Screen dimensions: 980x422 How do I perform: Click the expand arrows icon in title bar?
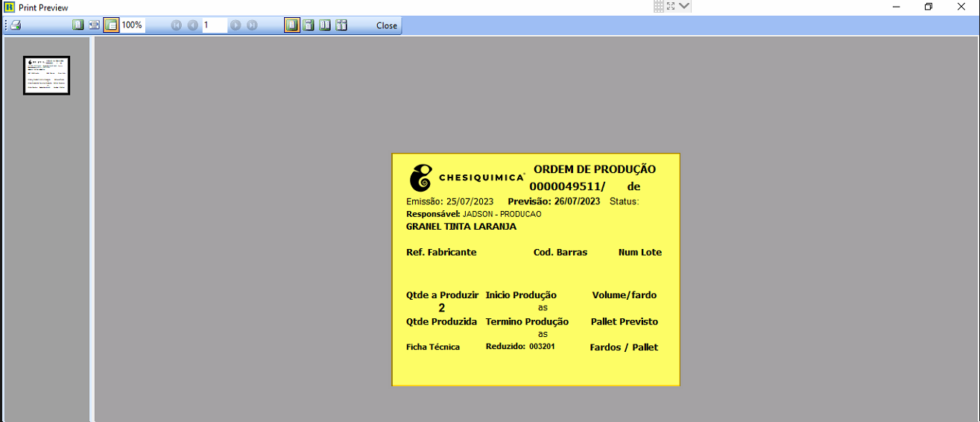[x=671, y=6]
